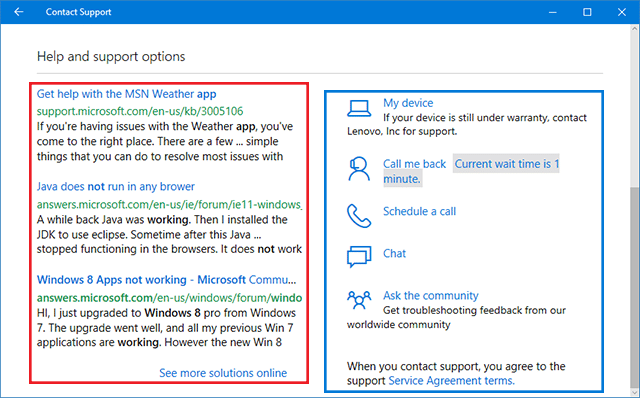
Task: Open Get help with the MSN Weather app
Action: pyautogui.click(x=127, y=94)
